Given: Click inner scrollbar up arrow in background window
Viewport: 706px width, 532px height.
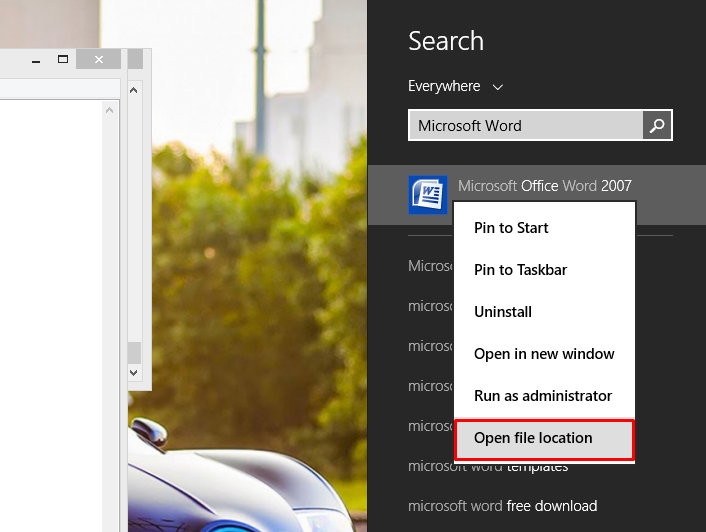Looking at the screenshot, I should (109, 110).
